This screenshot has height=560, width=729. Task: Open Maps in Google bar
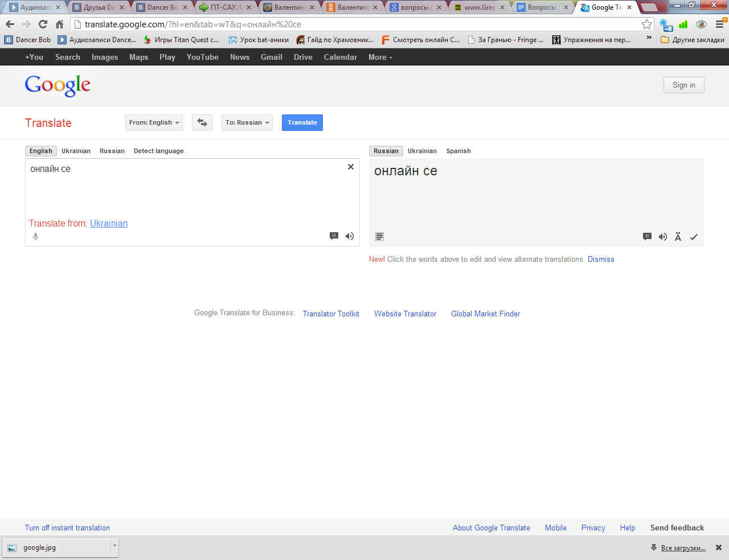click(x=138, y=57)
